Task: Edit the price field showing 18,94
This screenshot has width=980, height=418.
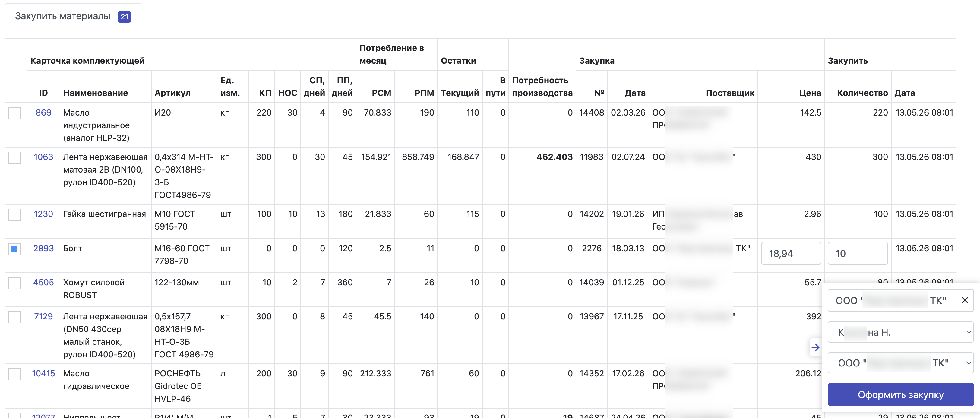Action: [791, 253]
